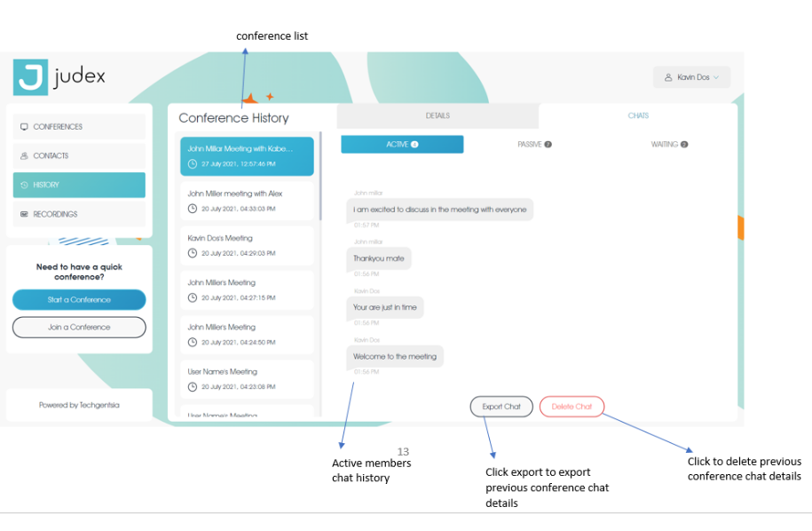812x531 pixels.
Task: Select the Passive chat filter
Action: pyautogui.click(x=534, y=144)
